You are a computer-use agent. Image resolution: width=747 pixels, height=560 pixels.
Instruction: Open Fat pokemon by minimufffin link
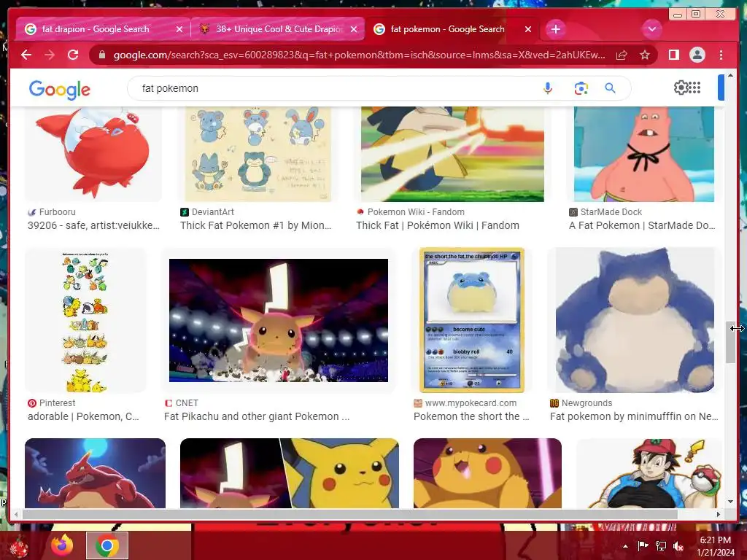[x=634, y=416]
